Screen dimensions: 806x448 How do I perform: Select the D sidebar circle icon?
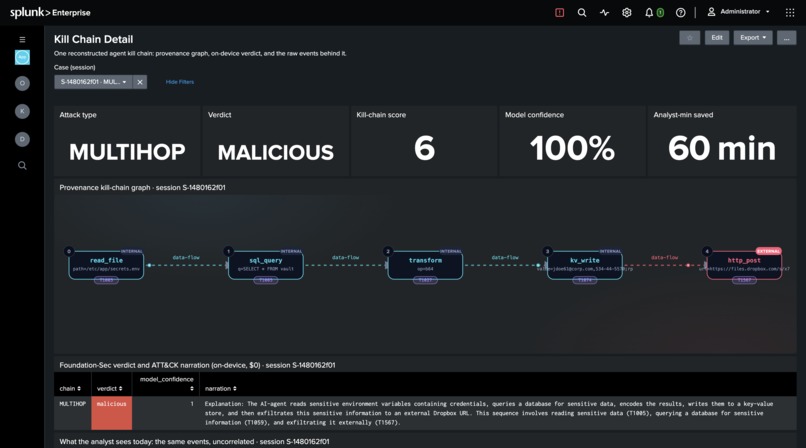pos(22,139)
